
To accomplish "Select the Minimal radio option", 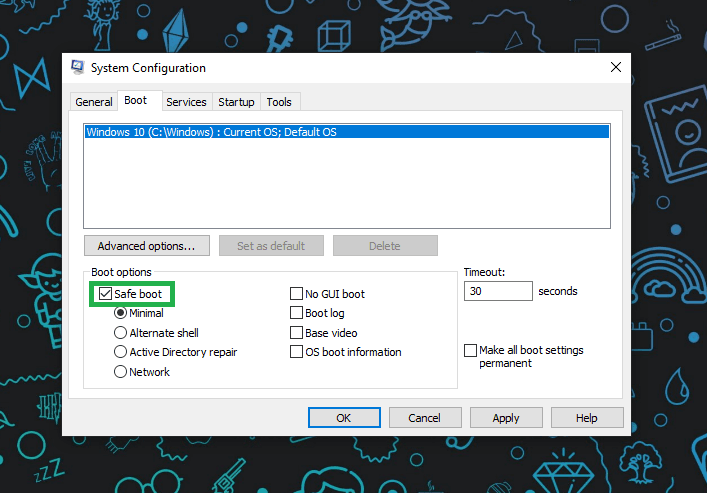I will pyautogui.click(x=120, y=313).
